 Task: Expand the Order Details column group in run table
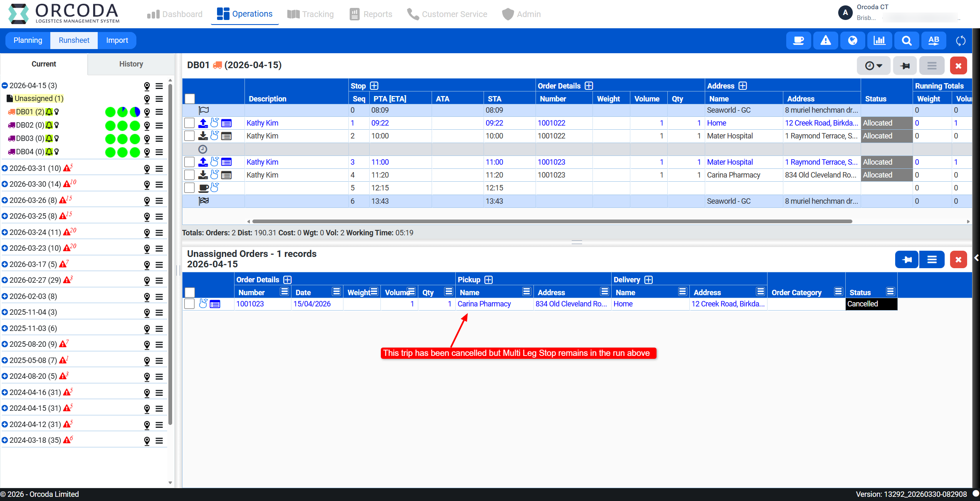pyautogui.click(x=589, y=86)
